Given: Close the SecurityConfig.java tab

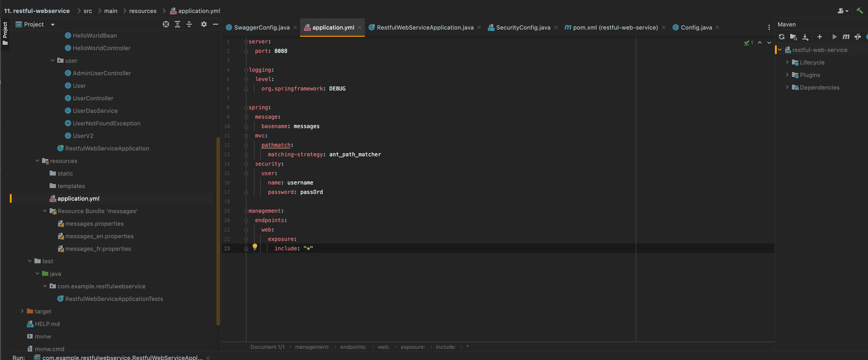Looking at the screenshot, I should pos(556,27).
